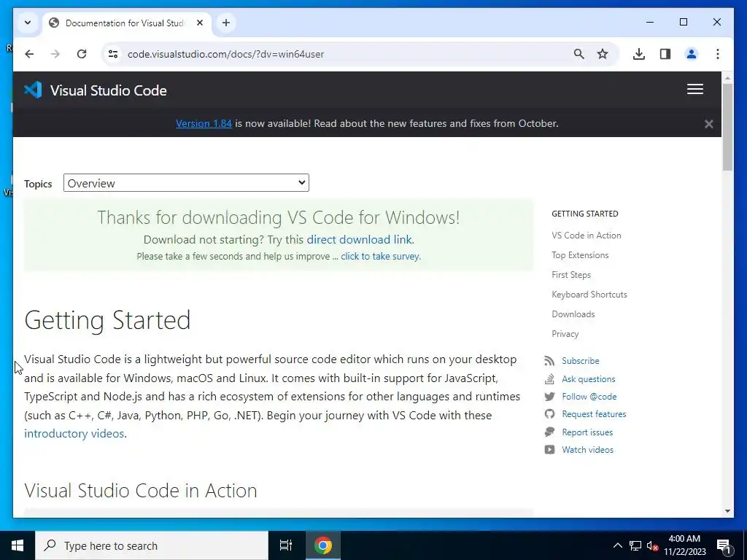747x560 pixels.
Task: Open the notification center icon
Action: [x=724, y=546]
